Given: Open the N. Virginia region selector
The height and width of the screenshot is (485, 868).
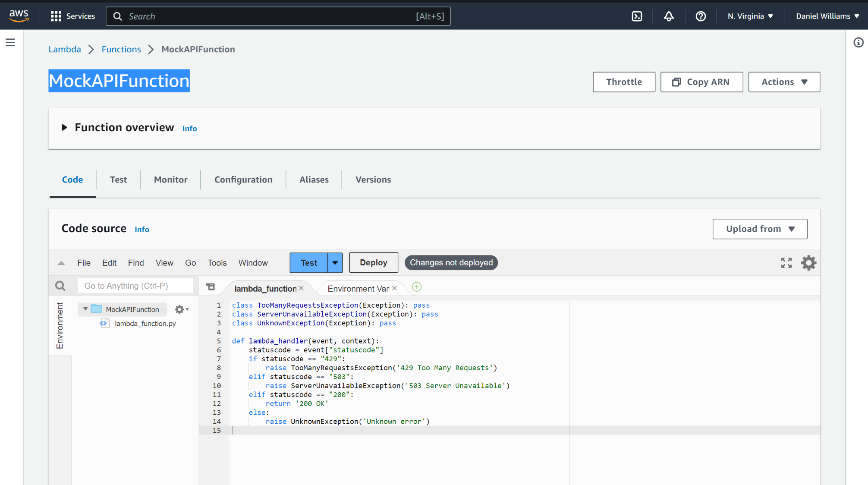Looking at the screenshot, I should tap(750, 16).
